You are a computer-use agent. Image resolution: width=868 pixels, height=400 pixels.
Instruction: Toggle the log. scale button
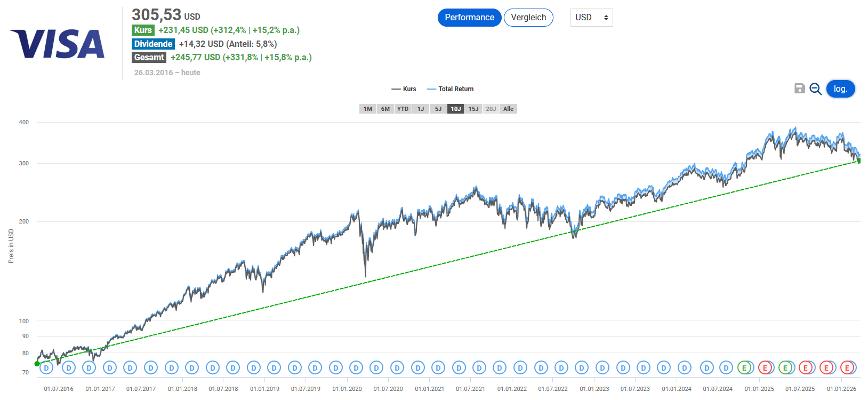click(840, 89)
